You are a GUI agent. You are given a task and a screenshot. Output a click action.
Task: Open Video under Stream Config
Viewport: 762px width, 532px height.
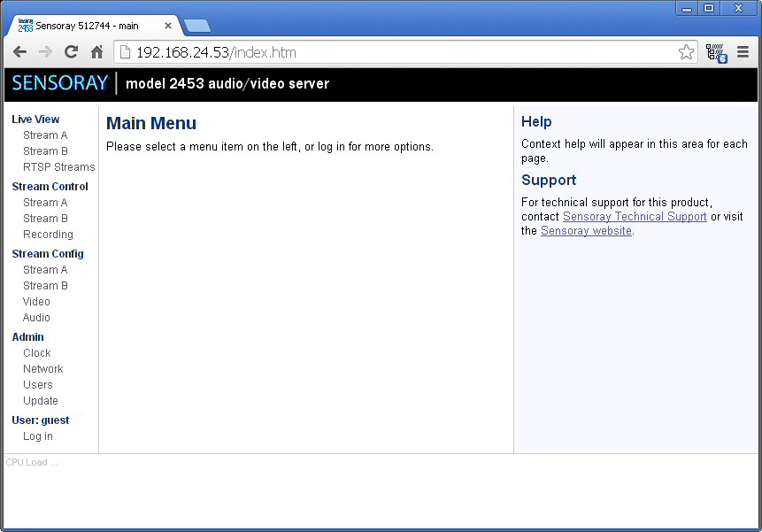coord(36,302)
